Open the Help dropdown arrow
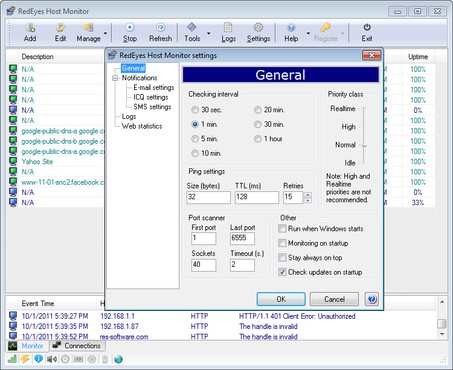The height and width of the screenshot is (370, 453). pyautogui.click(x=308, y=33)
